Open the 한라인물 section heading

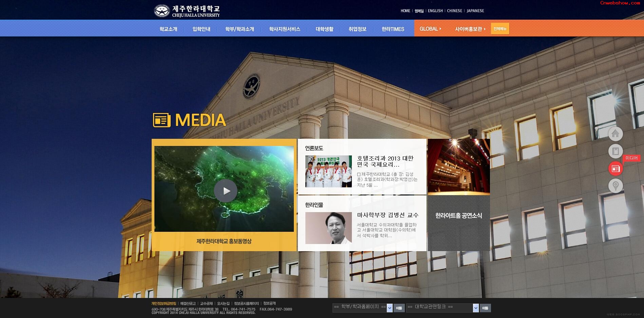coord(314,205)
